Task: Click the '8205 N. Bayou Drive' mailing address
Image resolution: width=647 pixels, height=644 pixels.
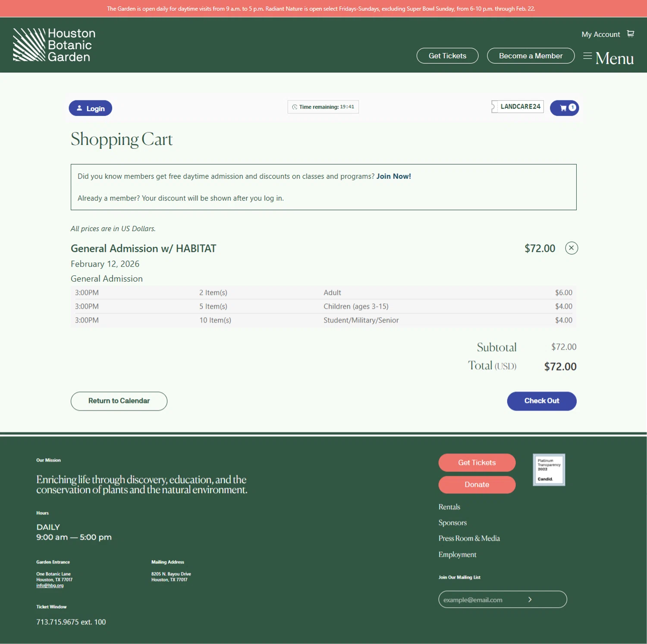Action: pyautogui.click(x=171, y=574)
